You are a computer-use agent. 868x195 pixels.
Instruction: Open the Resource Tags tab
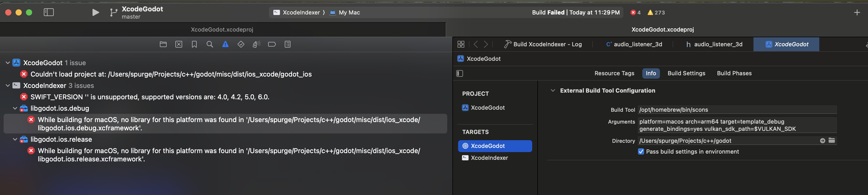coord(614,73)
